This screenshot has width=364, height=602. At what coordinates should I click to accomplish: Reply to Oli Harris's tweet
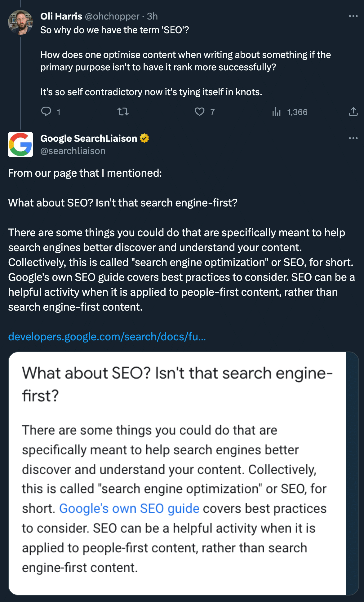click(46, 112)
